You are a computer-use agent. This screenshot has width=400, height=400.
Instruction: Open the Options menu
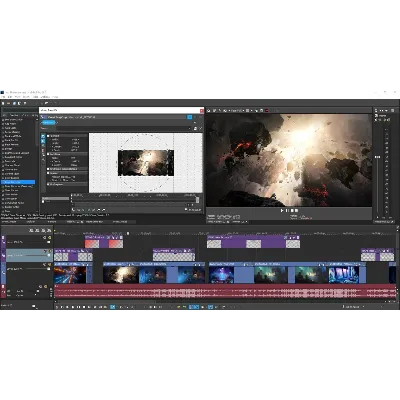click(x=46, y=97)
